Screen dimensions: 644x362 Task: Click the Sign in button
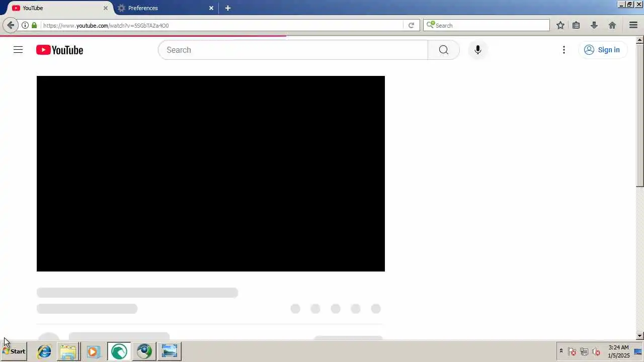602,50
